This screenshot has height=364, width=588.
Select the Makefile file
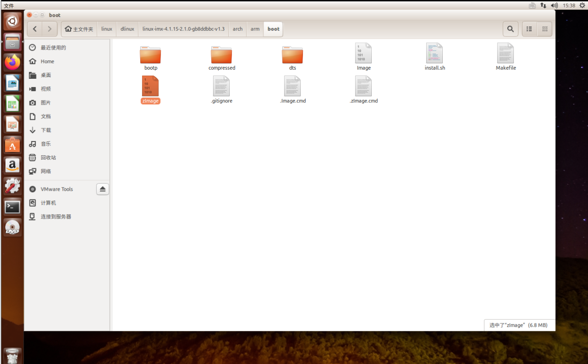coord(505,55)
